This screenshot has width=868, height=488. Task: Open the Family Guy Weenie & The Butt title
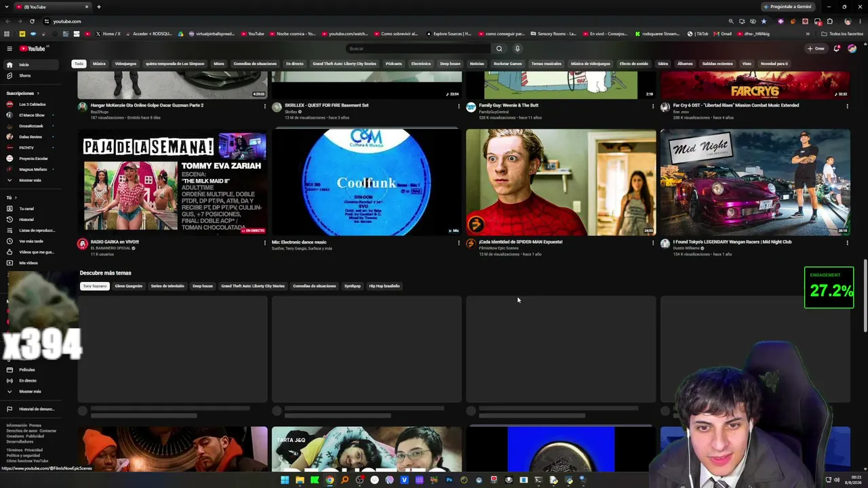(x=509, y=105)
